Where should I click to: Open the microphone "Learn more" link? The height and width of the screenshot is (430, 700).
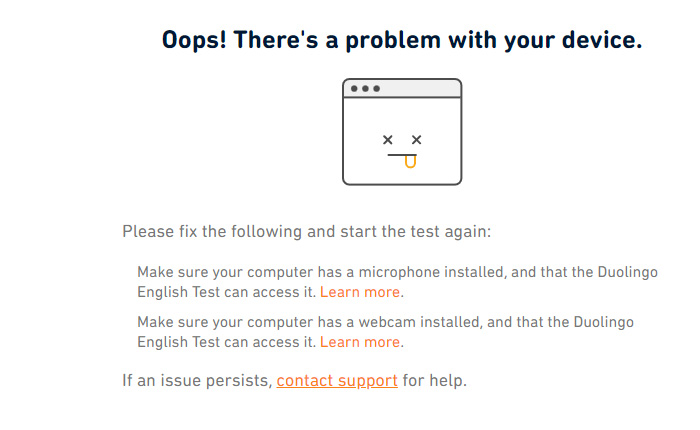[x=360, y=292]
